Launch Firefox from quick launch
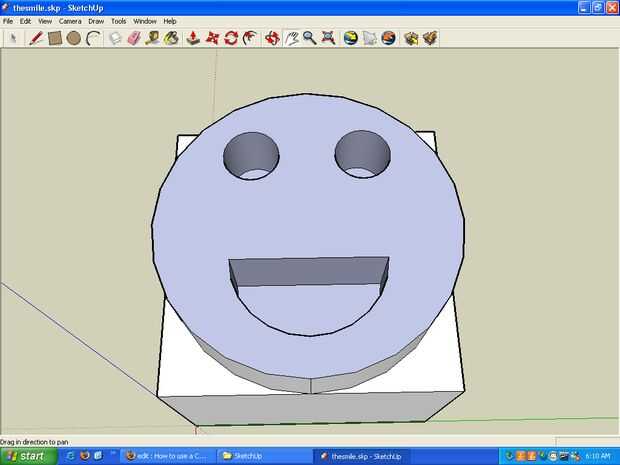Image resolution: width=620 pixels, height=465 pixels. 85,456
